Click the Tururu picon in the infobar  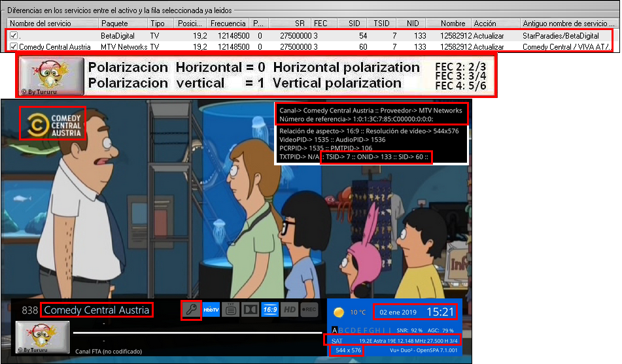43,337
